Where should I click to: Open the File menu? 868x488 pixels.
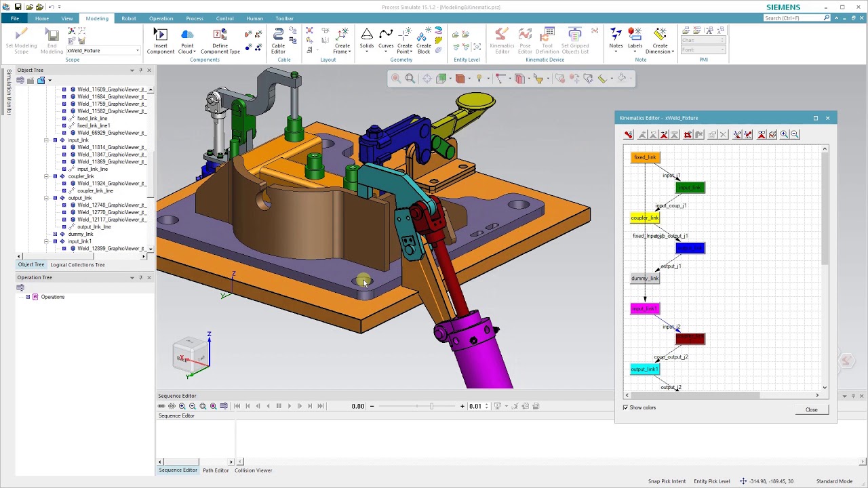(15, 18)
